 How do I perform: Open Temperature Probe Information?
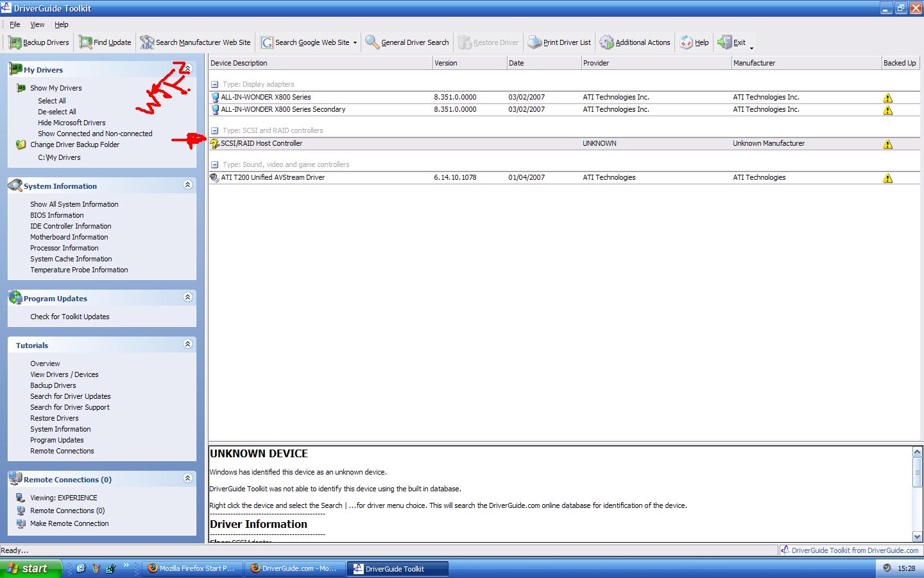coord(79,270)
